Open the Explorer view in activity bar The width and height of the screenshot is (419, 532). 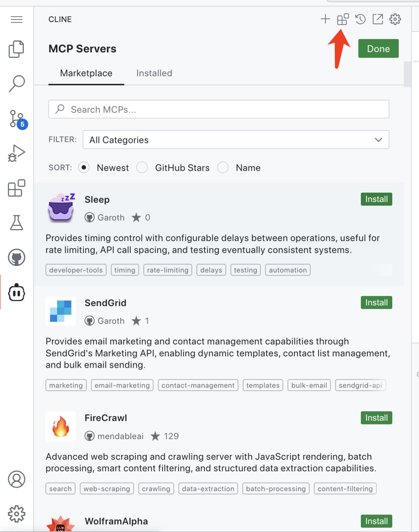(16, 49)
